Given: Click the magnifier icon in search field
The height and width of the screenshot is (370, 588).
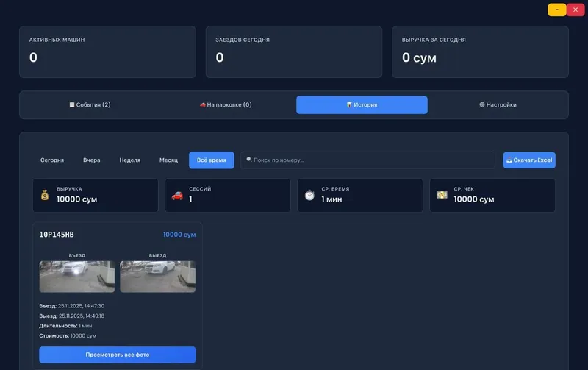Looking at the screenshot, I should coord(249,160).
